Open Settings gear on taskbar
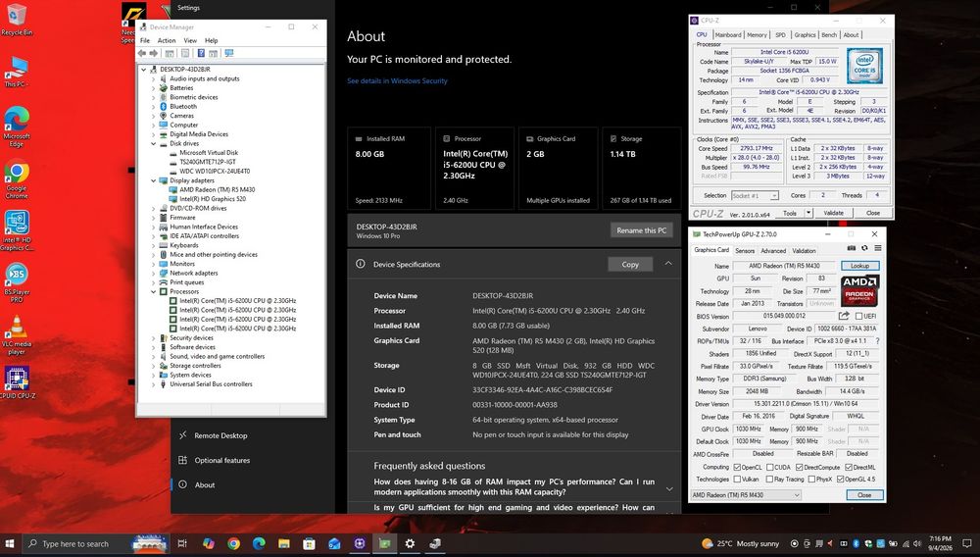 click(x=410, y=544)
